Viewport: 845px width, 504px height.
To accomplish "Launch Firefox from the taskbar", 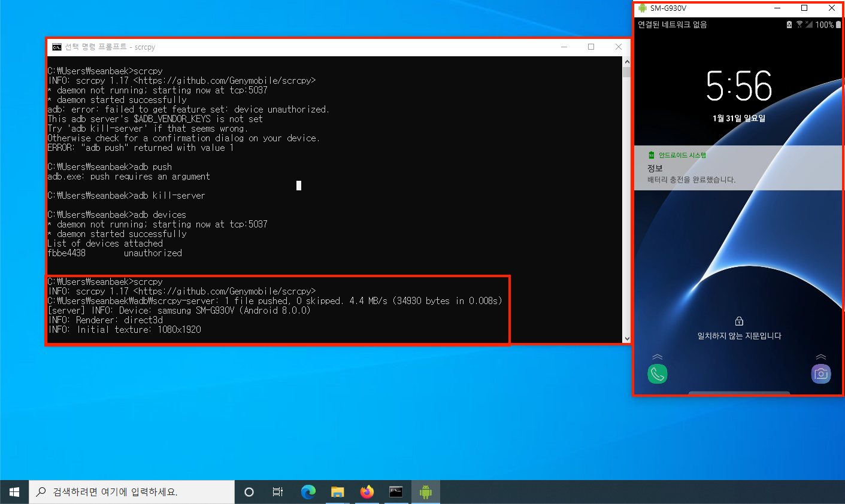I will [367, 492].
